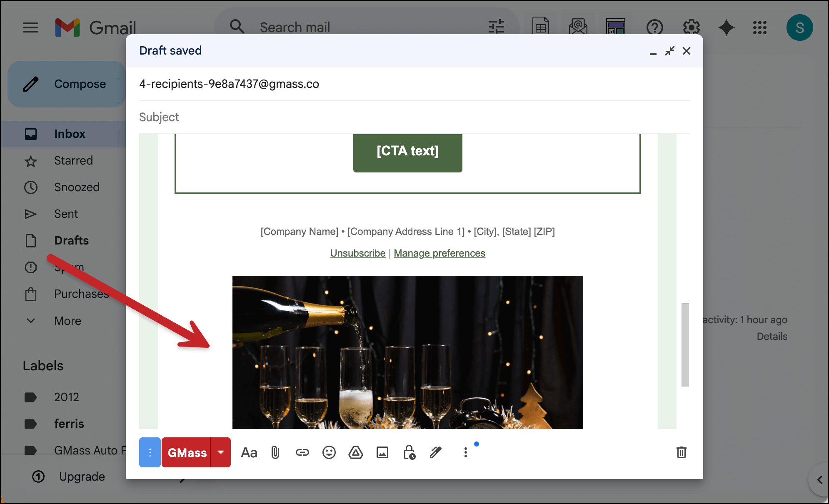829x504 pixels.
Task: Click the insert link icon
Action: [302, 452]
